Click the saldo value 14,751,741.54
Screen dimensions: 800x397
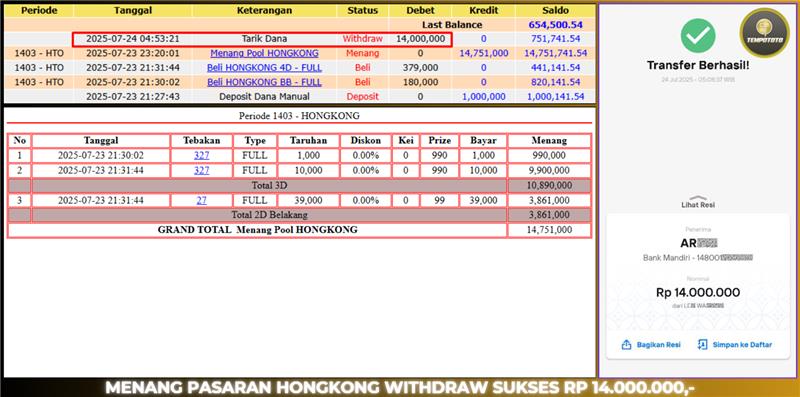point(556,53)
